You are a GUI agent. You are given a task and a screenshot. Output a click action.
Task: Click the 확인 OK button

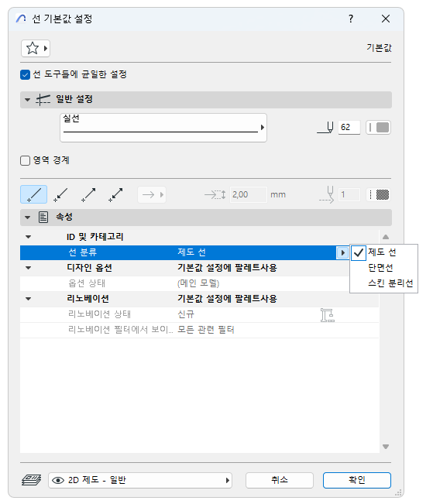(357, 480)
